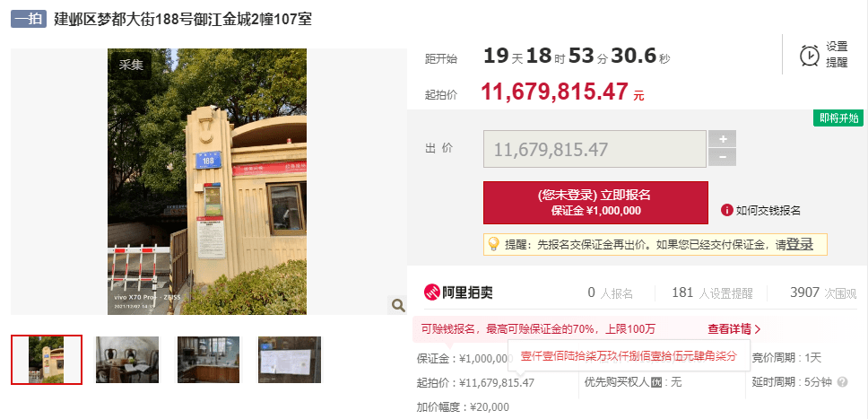This screenshot has height=419, width=868.
Task: Click the 阿里拍卖 logo
Action: coord(458,292)
